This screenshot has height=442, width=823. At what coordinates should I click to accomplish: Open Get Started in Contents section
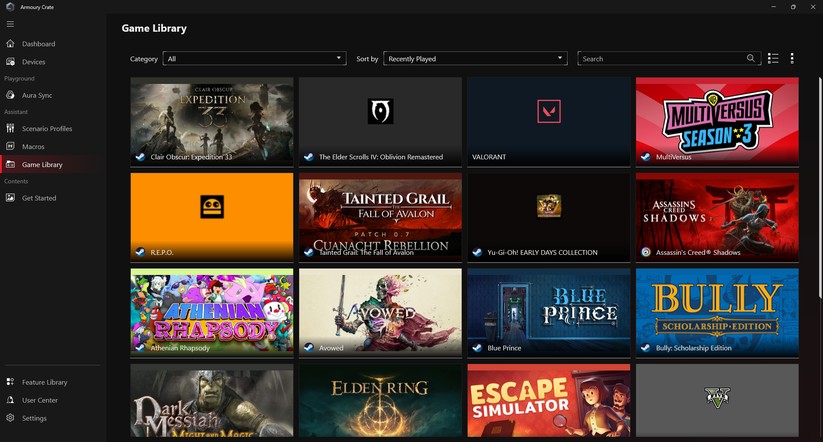(x=38, y=198)
